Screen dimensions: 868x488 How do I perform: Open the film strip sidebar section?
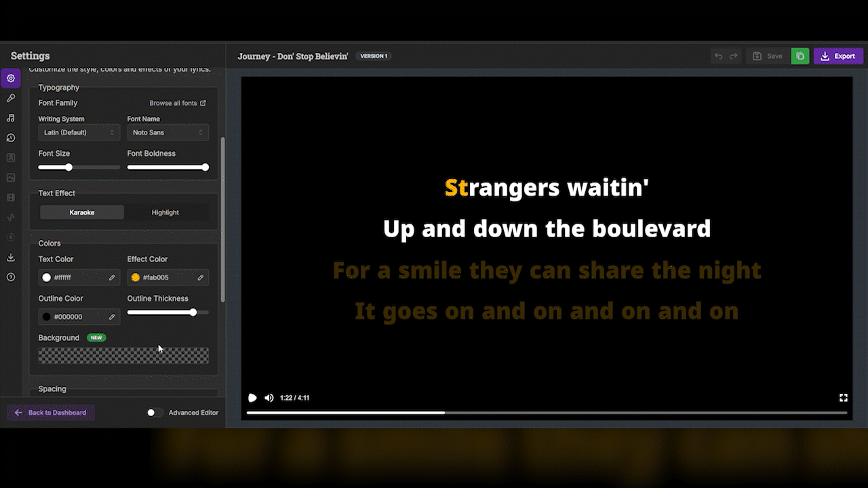pos(11,198)
